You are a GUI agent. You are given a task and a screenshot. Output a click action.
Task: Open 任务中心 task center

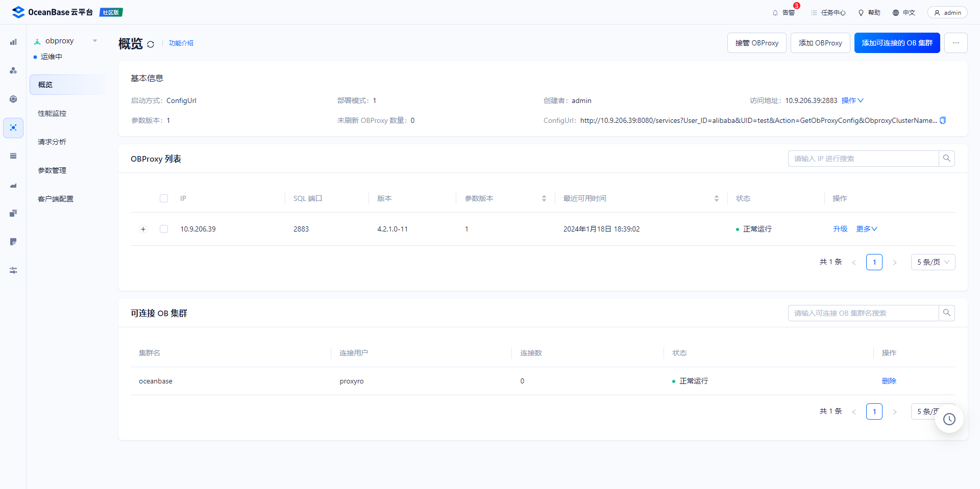(x=828, y=13)
